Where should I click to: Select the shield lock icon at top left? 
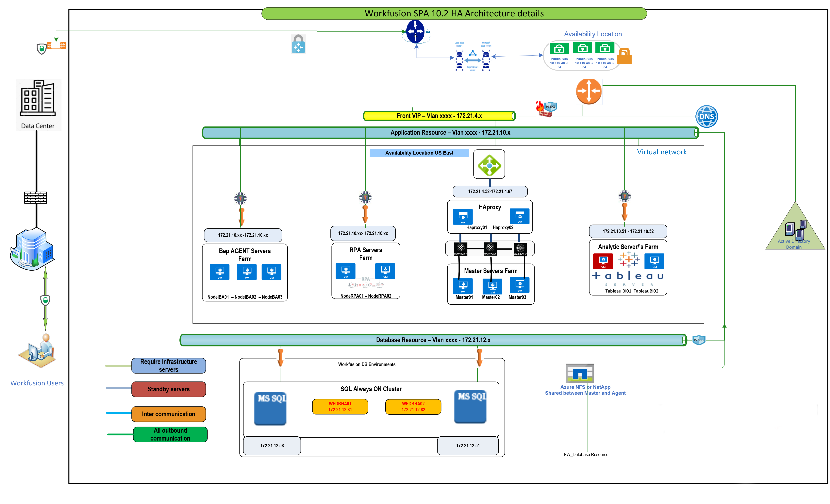pyautogui.click(x=41, y=48)
